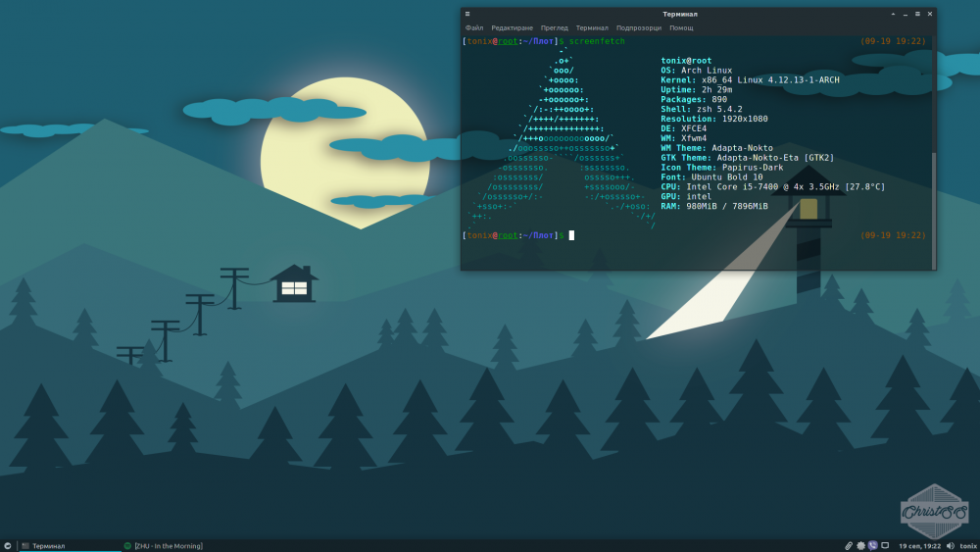980x552 pixels.
Task: Click the 'Uptime: 2h 29m' line
Action: tap(696, 90)
